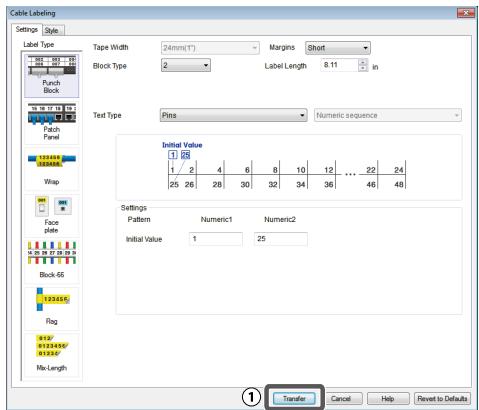Choose the Face plate label type
The image size is (479, 410).
pos(51,215)
